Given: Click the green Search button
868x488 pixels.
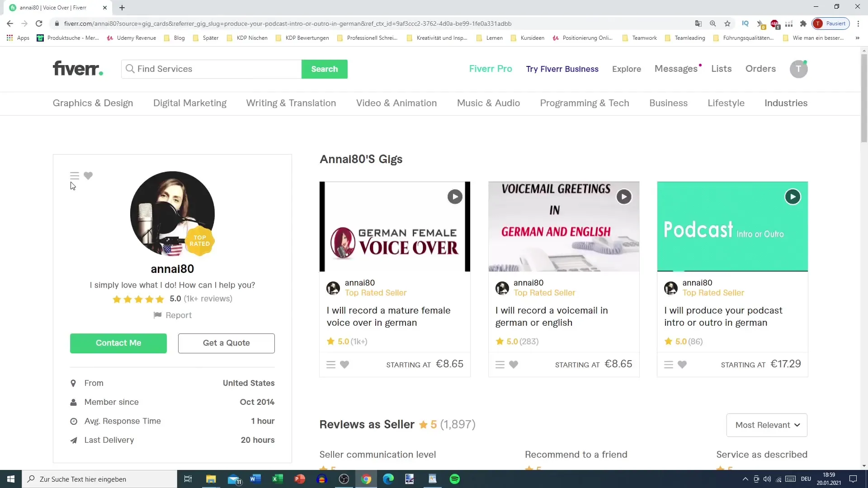Looking at the screenshot, I should [x=324, y=69].
